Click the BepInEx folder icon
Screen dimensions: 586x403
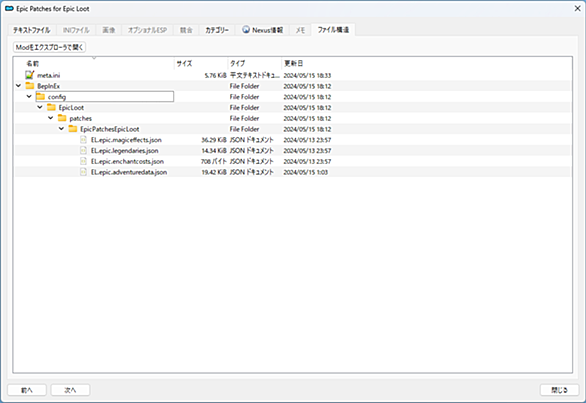(30, 86)
